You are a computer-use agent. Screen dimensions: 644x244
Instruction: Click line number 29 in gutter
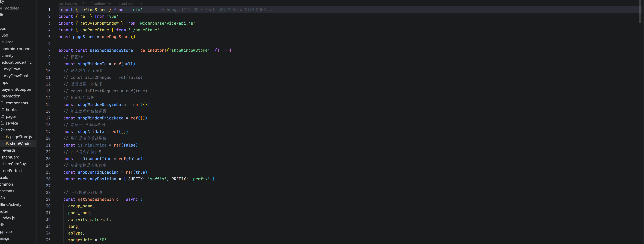click(x=48, y=199)
